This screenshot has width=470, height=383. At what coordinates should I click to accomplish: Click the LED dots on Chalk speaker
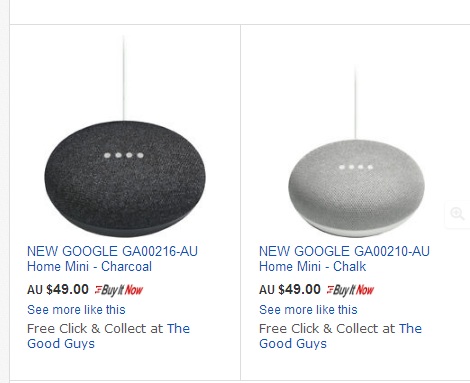(356, 167)
